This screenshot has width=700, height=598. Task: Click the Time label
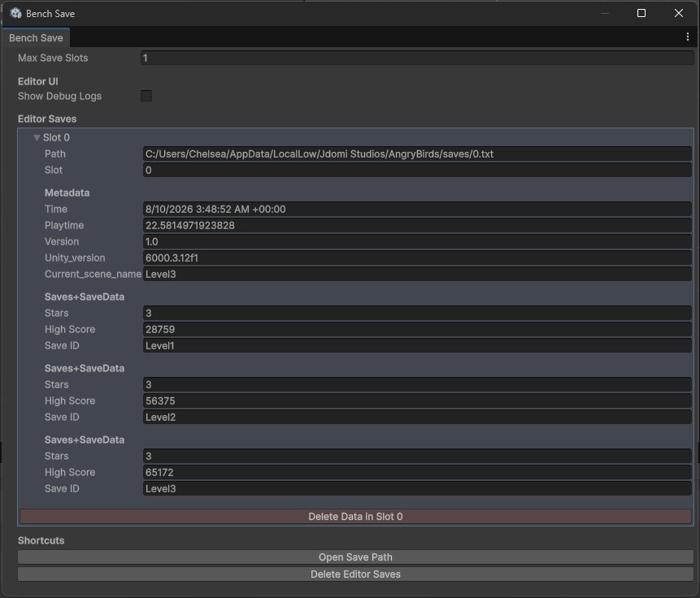click(x=56, y=210)
